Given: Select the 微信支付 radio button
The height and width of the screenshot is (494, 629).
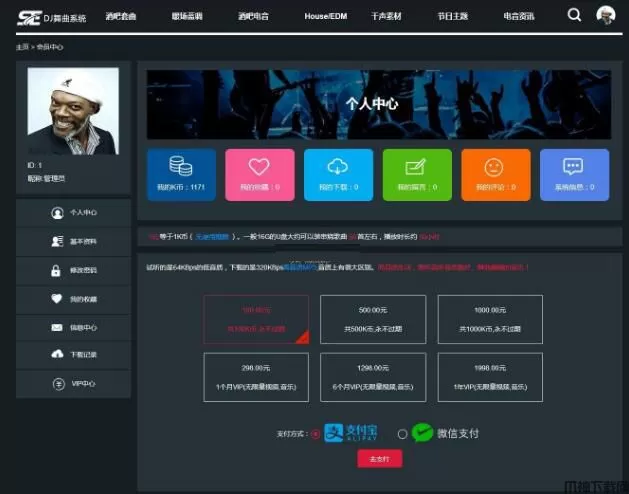Looking at the screenshot, I should click(x=402, y=434).
